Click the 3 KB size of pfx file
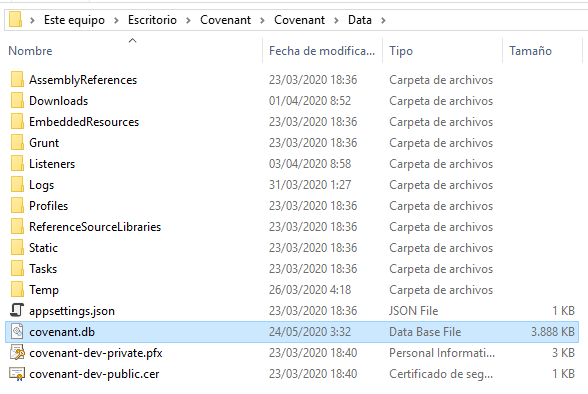The width and height of the screenshot is (588, 394). coord(563,353)
